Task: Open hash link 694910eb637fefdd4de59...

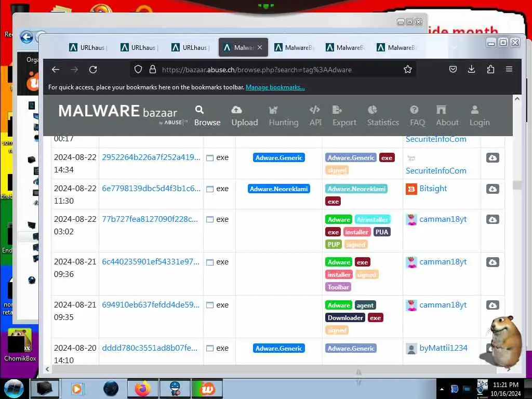Action: (x=151, y=305)
